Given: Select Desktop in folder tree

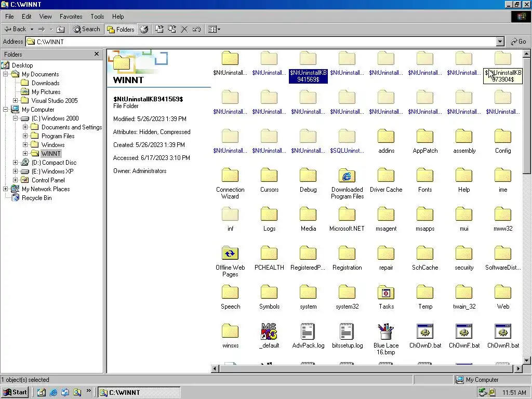Looking at the screenshot, I should pyautogui.click(x=22, y=65).
